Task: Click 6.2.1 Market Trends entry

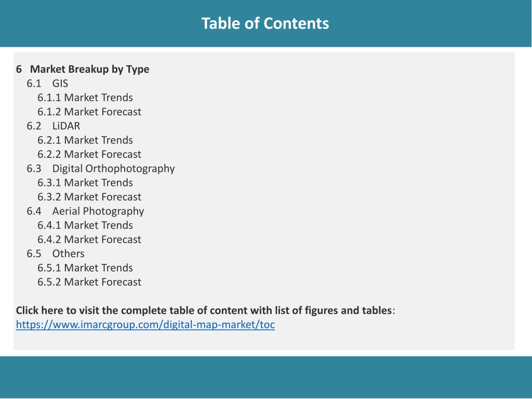Action: (85, 140)
